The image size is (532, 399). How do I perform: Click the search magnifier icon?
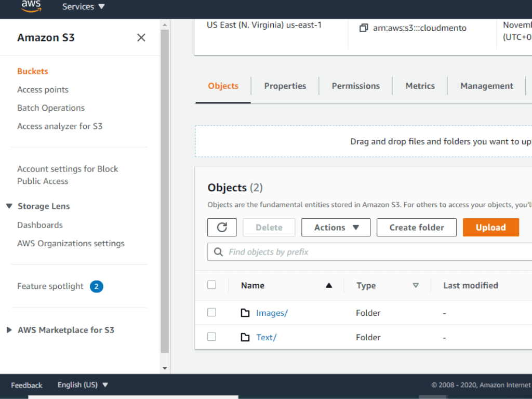click(218, 252)
